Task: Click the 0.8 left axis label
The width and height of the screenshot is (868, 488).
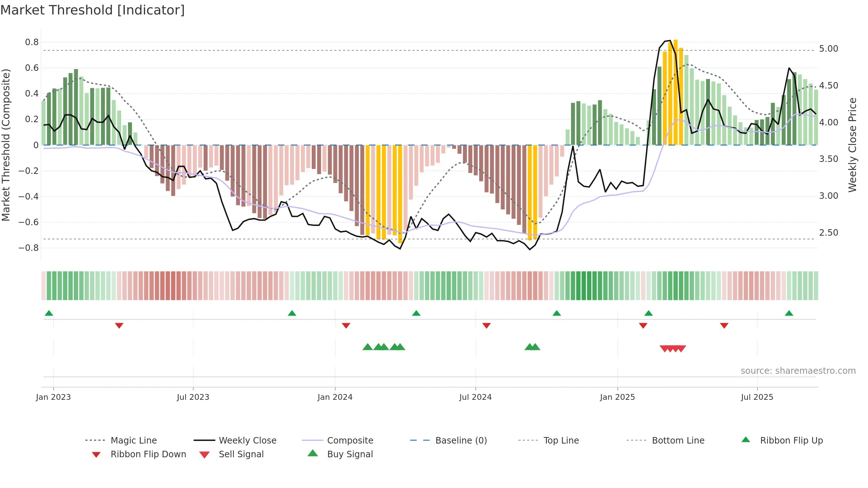Action: coord(32,42)
